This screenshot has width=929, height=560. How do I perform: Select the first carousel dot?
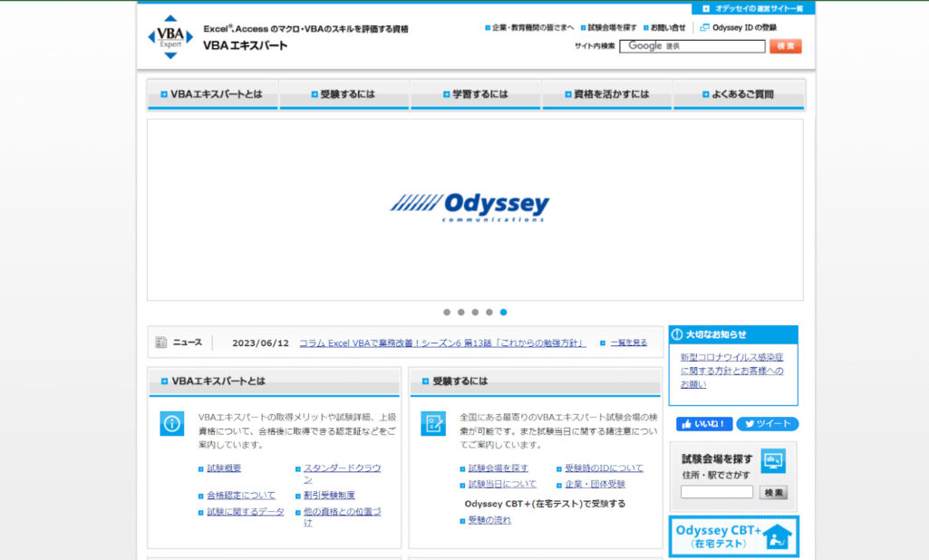click(x=447, y=313)
